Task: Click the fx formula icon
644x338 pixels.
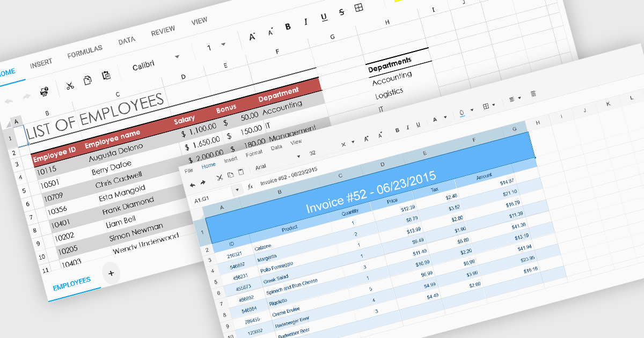Action: (x=250, y=187)
